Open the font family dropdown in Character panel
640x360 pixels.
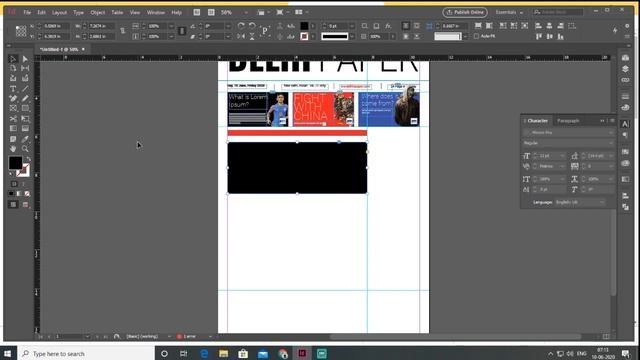point(568,133)
